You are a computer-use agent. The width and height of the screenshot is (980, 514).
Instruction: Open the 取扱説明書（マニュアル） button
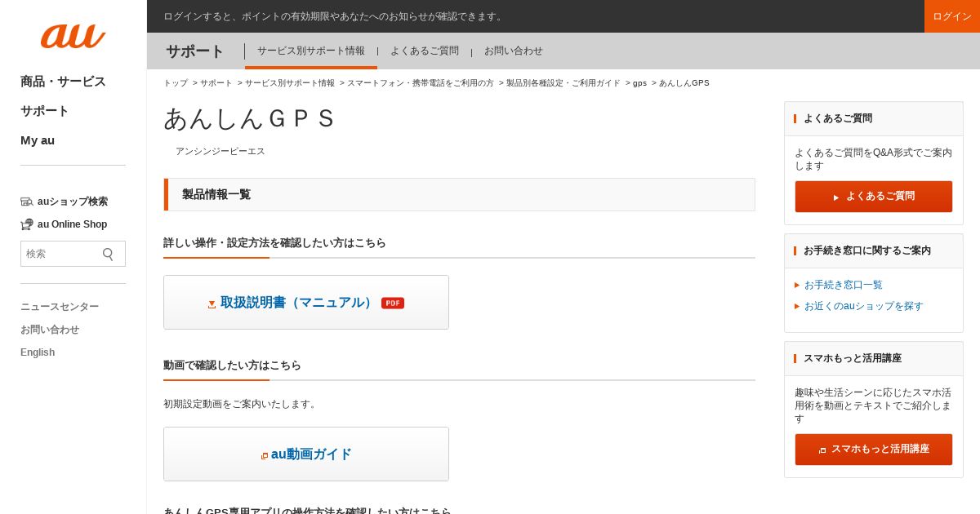(x=306, y=303)
